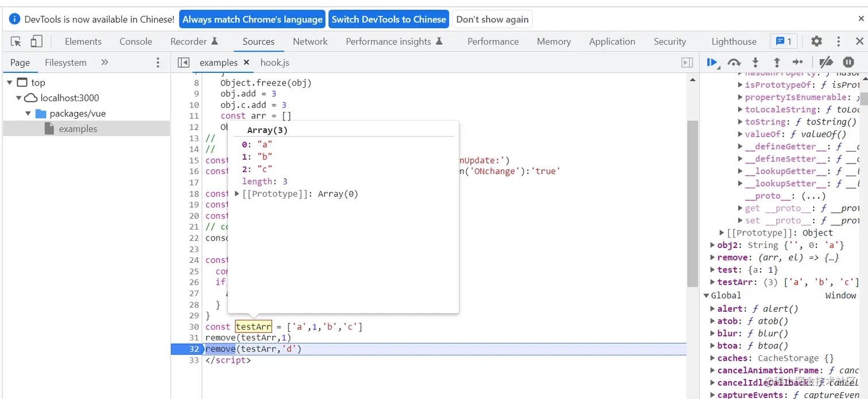Collapse the packages/vue folder
This screenshot has width=868, height=399.
(x=28, y=114)
